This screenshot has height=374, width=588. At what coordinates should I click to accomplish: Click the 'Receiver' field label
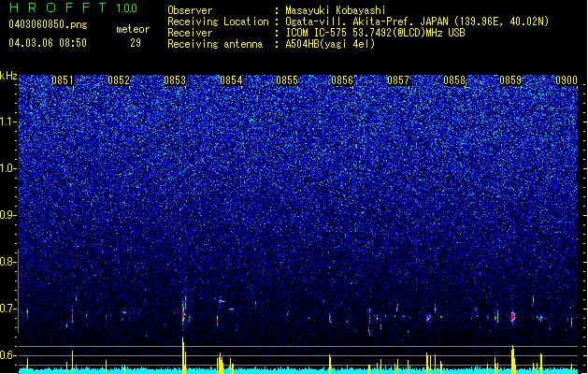[x=190, y=33]
